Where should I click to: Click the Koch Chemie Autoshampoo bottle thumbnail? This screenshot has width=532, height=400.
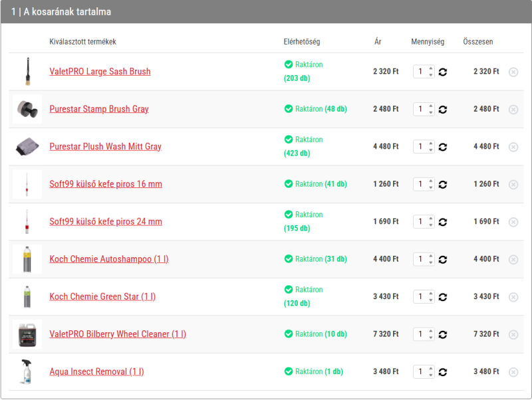[27, 259]
